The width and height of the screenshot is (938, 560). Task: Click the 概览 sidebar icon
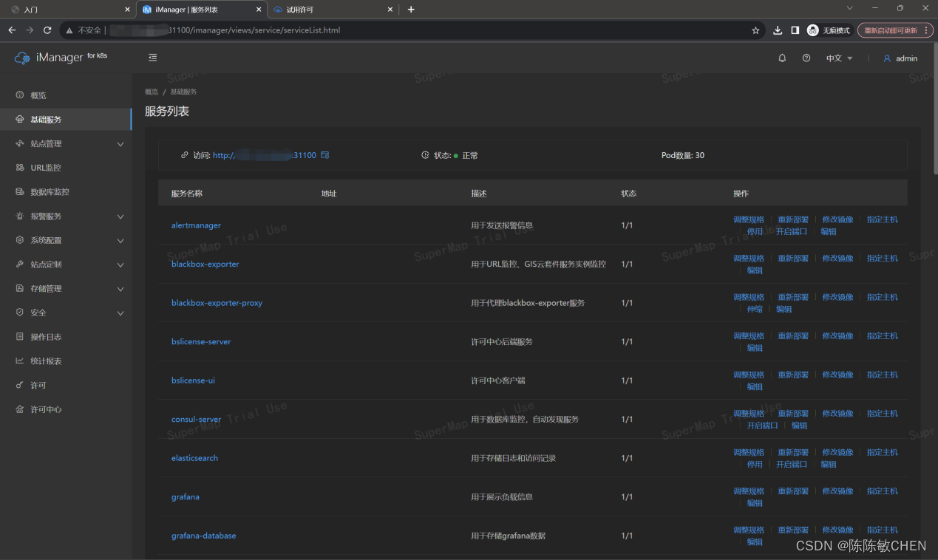[x=20, y=95]
